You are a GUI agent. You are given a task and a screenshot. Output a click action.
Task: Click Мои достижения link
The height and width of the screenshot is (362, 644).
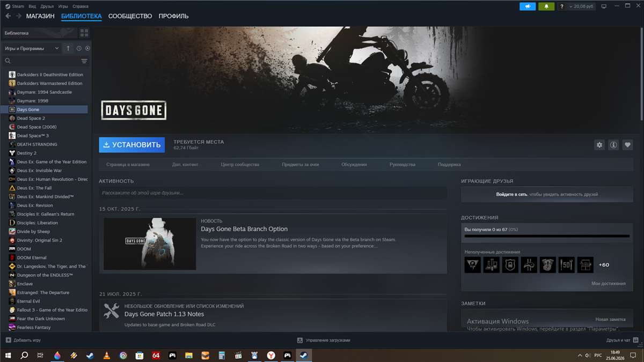click(x=609, y=283)
